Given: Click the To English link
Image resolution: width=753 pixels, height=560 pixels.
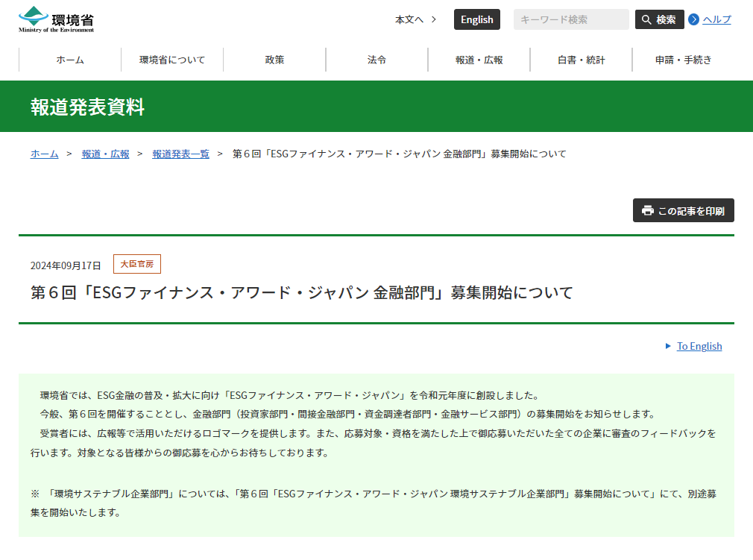Looking at the screenshot, I should pos(699,346).
